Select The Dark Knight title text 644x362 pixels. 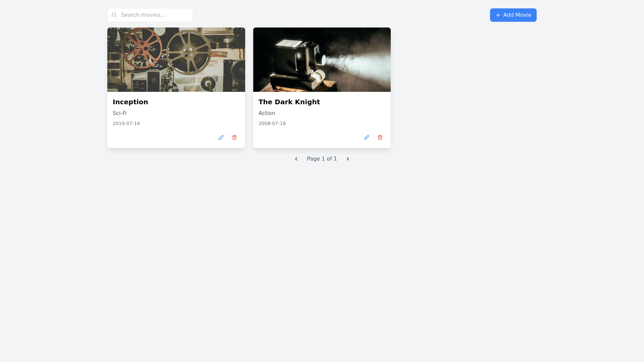pos(289,102)
